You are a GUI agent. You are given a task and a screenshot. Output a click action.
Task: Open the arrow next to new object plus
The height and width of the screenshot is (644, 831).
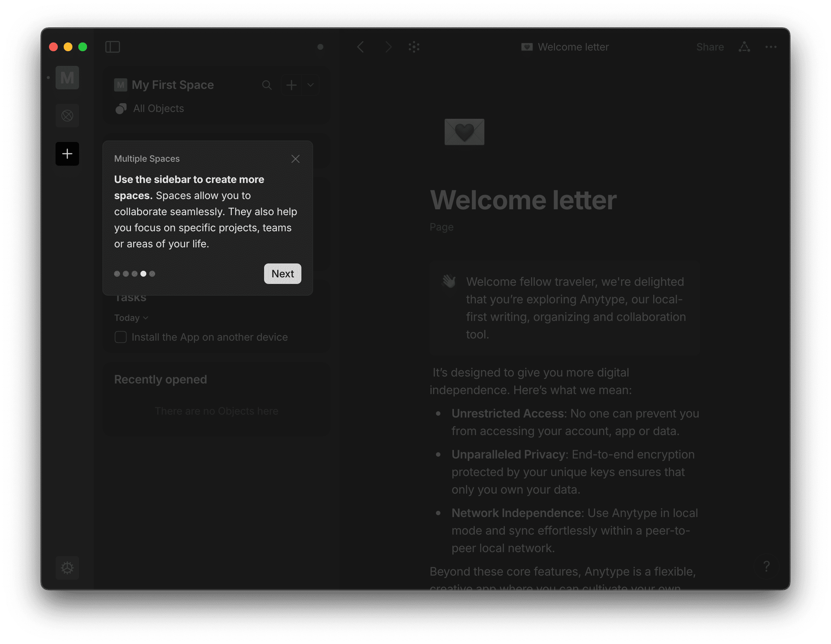click(311, 85)
